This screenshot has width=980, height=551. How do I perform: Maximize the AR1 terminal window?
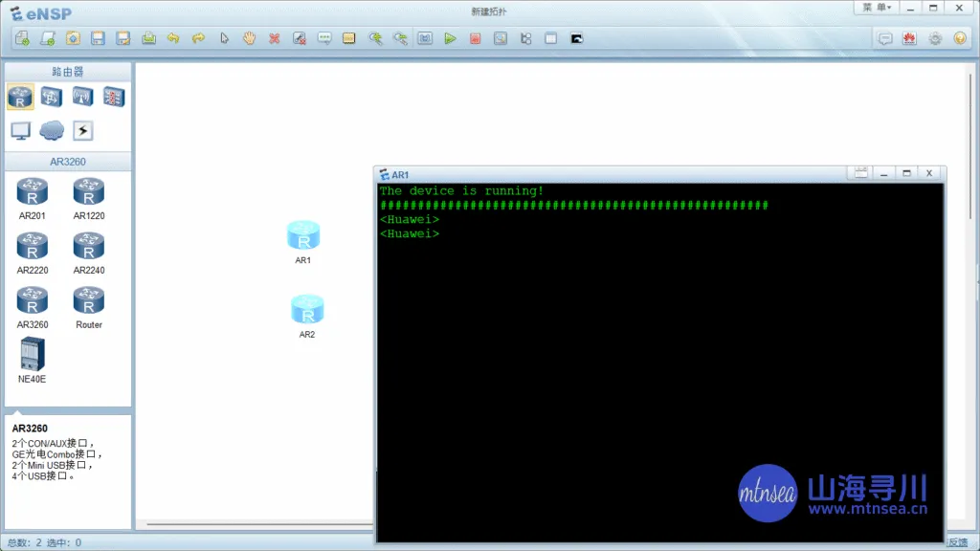coord(906,173)
